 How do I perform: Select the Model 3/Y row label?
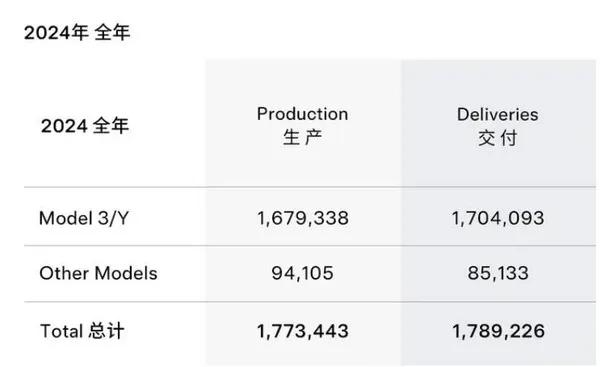84,218
